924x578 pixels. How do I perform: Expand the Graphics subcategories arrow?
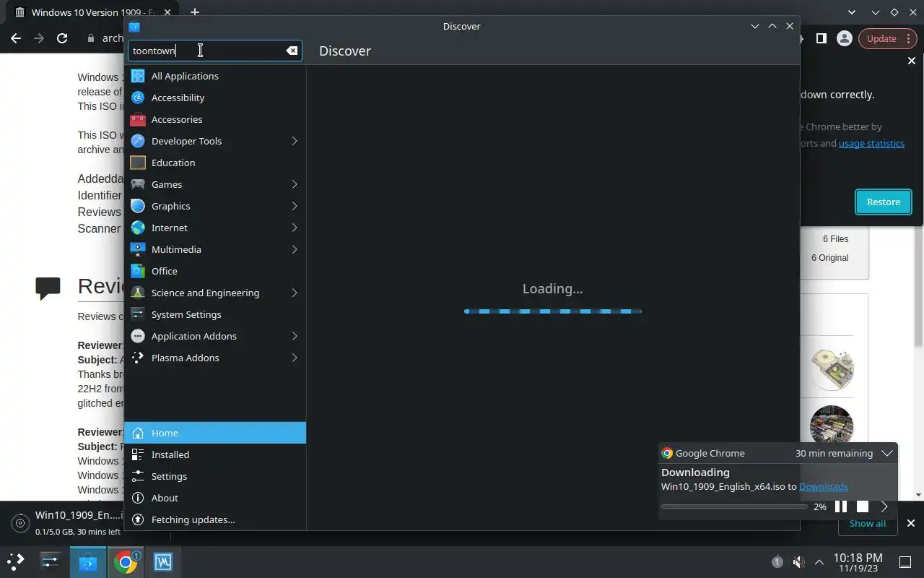pyautogui.click(x=295, y=206)
